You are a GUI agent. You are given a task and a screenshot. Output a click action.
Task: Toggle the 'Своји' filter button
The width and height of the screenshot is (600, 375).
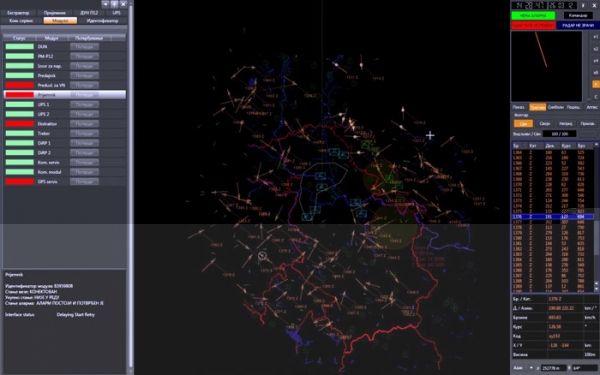[545, 124]
